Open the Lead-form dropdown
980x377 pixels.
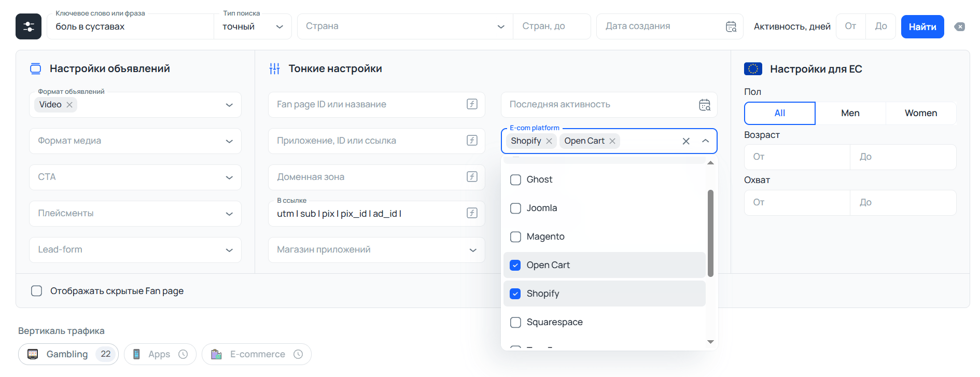point(135,250)
